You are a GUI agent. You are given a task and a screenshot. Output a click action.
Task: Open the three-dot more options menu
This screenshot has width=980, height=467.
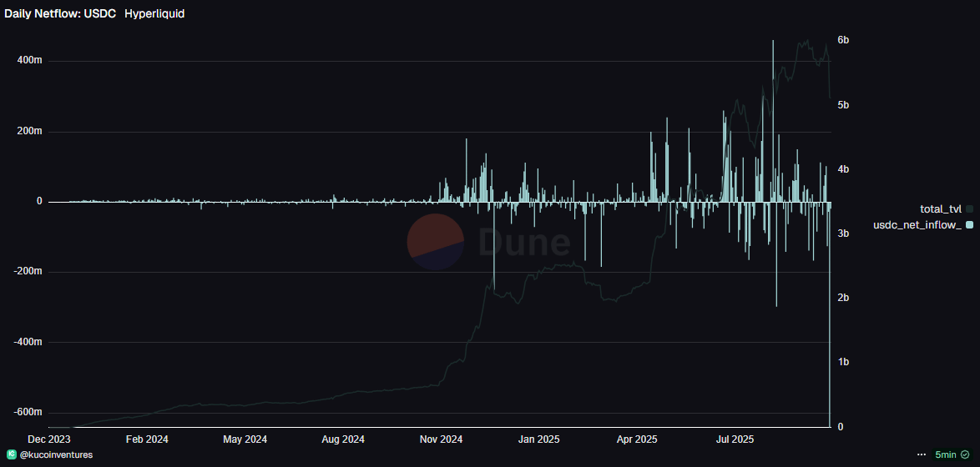(x=922, y=454)
